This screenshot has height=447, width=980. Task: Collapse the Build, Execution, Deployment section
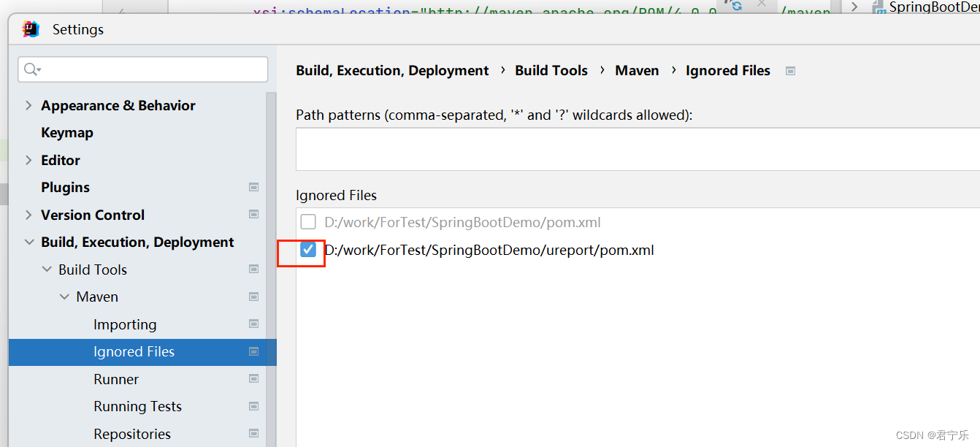(28, 242)
